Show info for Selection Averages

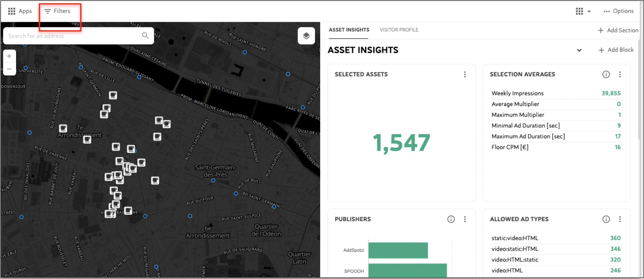[x=606, y=74]
